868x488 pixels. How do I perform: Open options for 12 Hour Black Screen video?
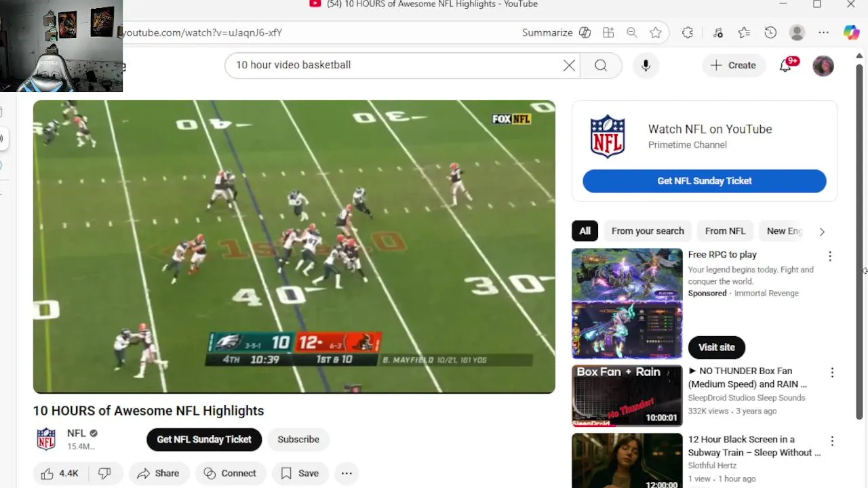tap(832, 441)
